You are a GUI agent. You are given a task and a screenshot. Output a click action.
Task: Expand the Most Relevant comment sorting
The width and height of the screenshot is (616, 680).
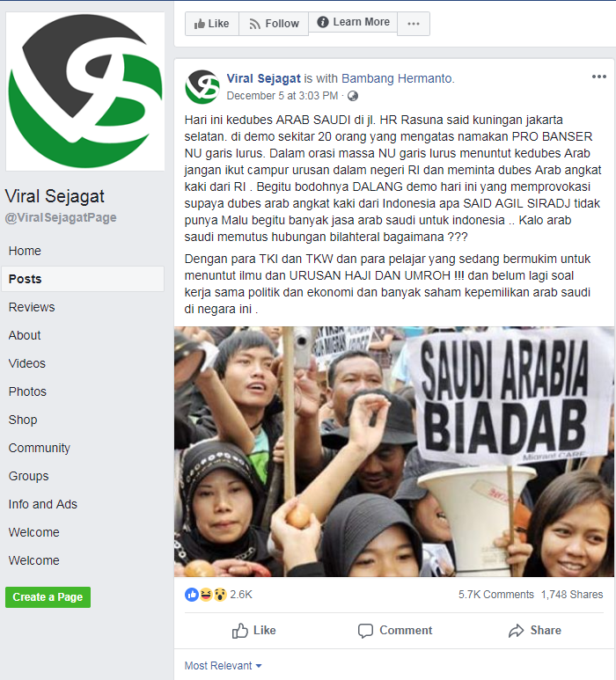pyautogui.click(x=223, y=666)
